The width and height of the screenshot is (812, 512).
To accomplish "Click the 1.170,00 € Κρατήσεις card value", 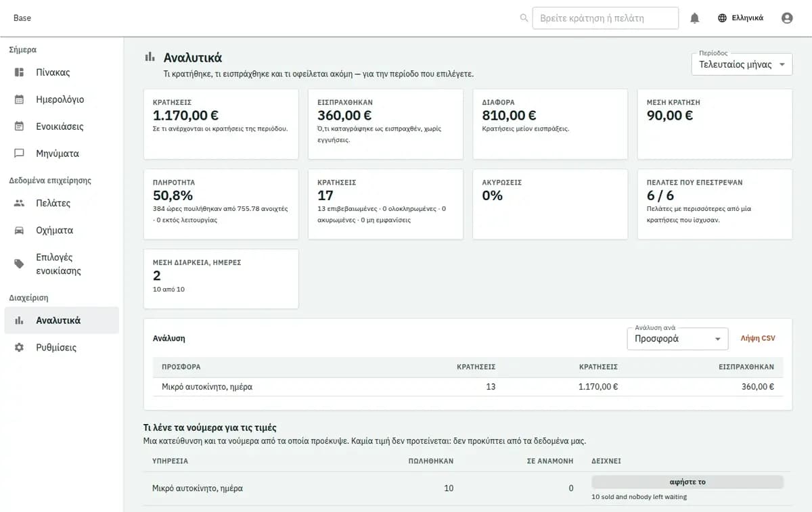I will coord(185,116).
